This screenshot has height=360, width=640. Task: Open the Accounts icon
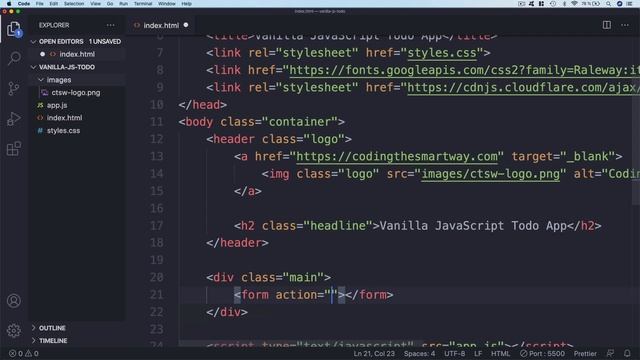[14, 301]
